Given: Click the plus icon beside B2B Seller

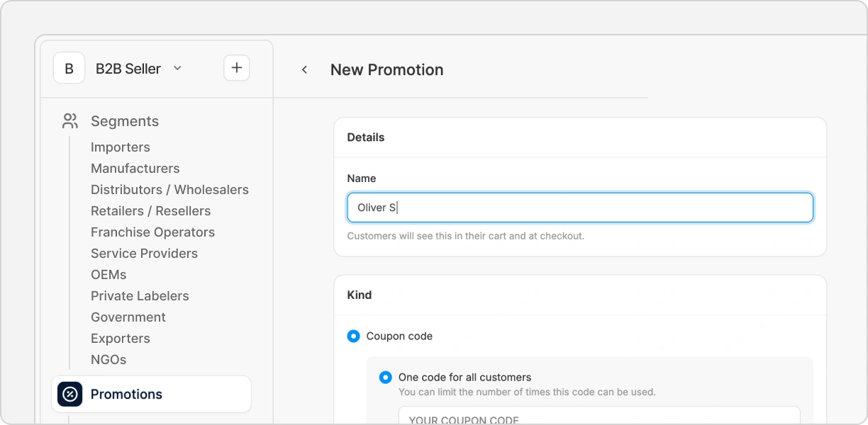Looking at the screenshot, I should [237, 68].
